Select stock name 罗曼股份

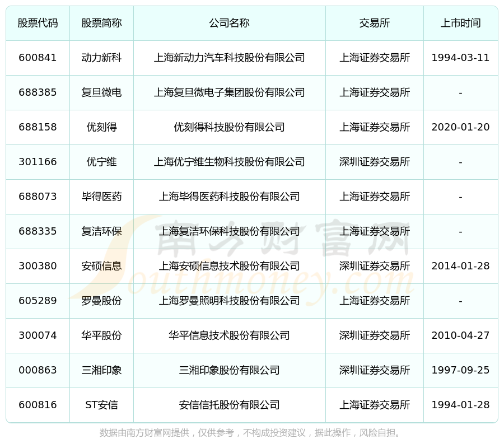tap(101, 301)
